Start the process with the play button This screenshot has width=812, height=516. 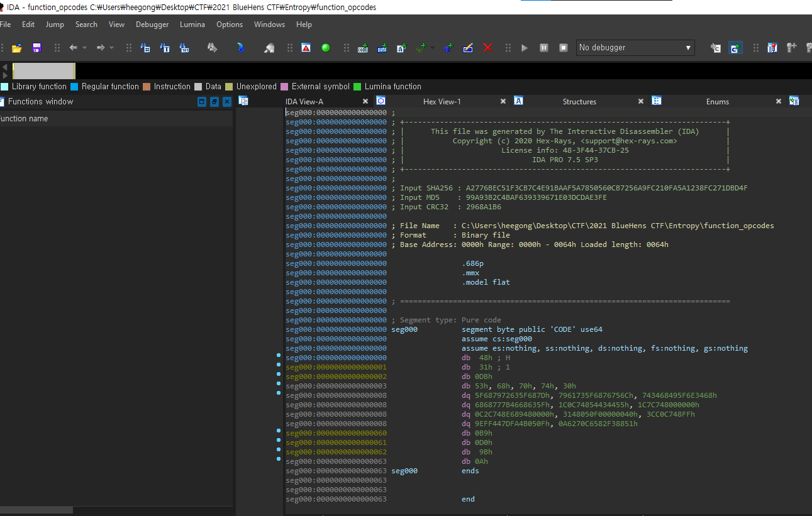[x=525, y=48]
